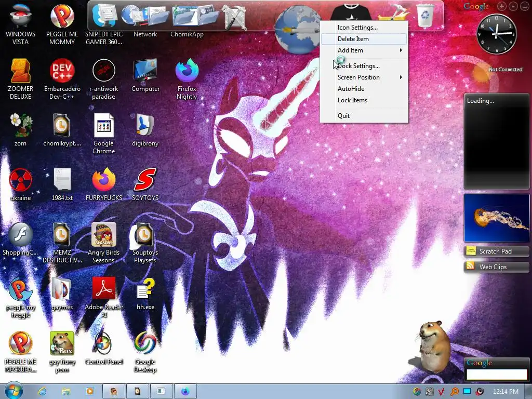
Task: Click the red V tray icon
Action: click(441, 392)
